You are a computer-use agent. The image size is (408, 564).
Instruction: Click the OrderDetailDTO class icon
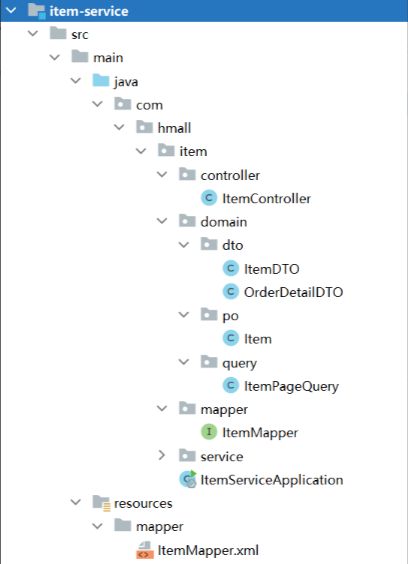(x=231, y=292)
